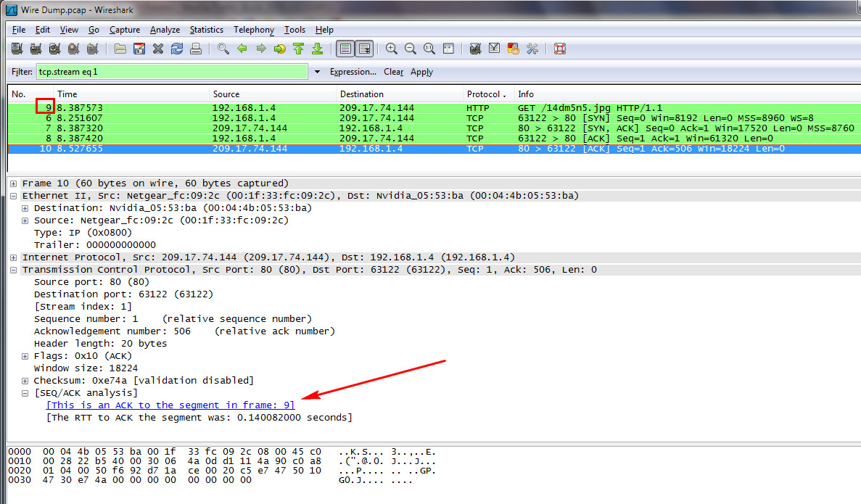
Task: Click the Zoom in toolbar icon
Action: click(x=392, y=49)
